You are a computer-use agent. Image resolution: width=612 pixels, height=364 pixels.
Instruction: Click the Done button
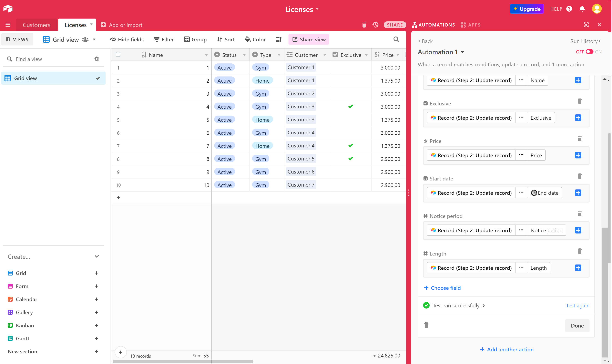click(x=577, y=325)
